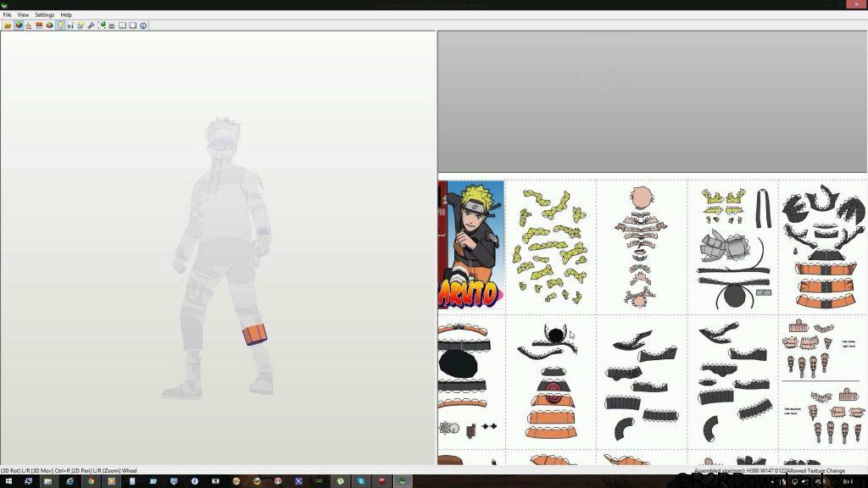Toggle the 3D-window-only layout button
This screenshot has height=488, width=868.
pos(123,25)
